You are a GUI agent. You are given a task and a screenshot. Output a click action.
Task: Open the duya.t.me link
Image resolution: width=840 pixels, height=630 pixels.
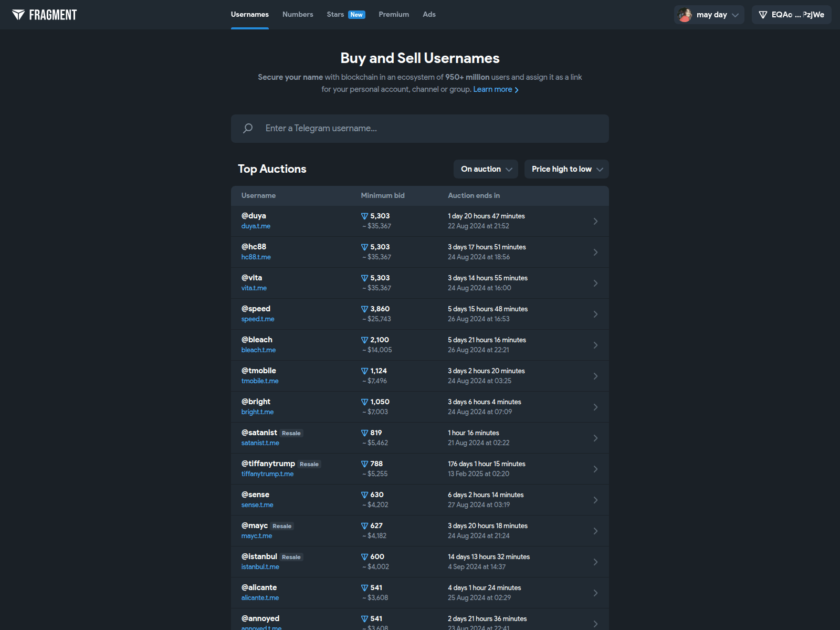[x=256, y=226]
